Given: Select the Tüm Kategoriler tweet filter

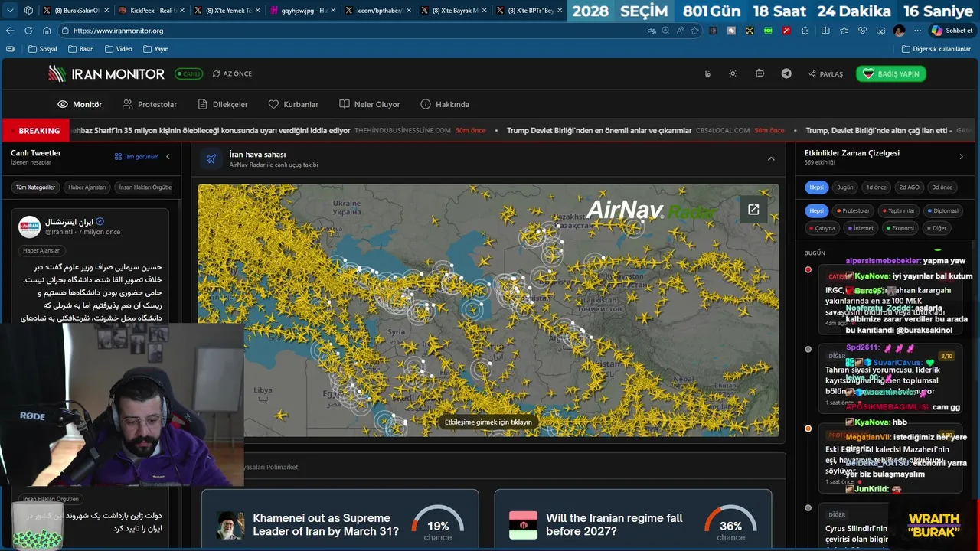Looking at the screenshot, I should [36, 187].
